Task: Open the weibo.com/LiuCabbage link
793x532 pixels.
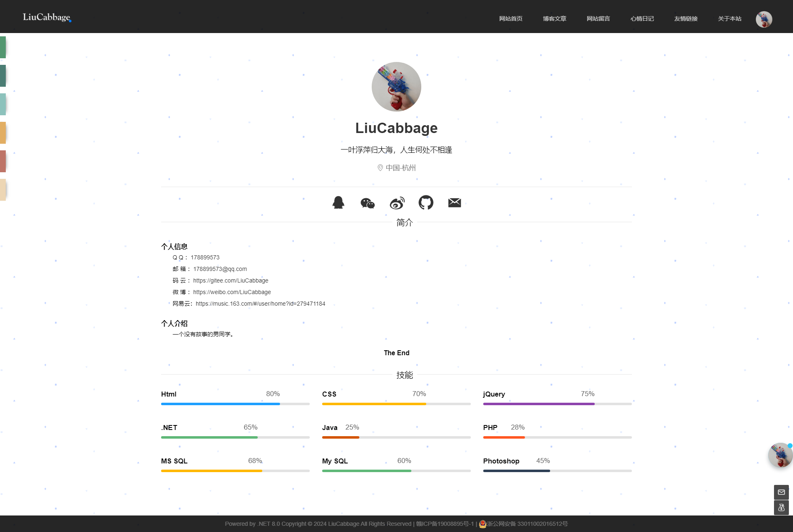Action: pos(232,292)
